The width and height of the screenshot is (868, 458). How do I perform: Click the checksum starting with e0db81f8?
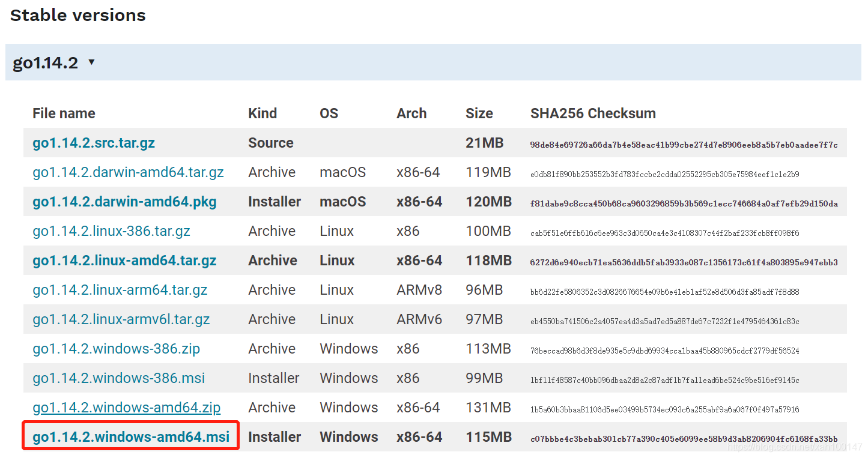point(665,175)
